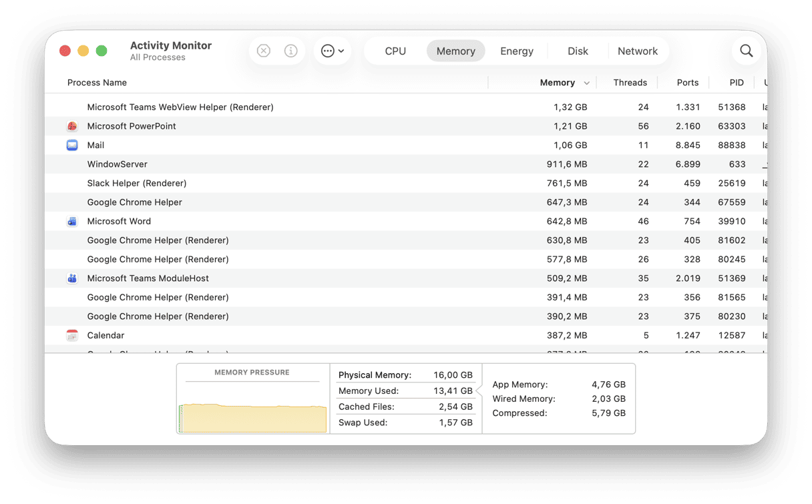This screenshot has height=504, width=812.
Task: Click the 8.845 ports value
Action: coord(688,145)
